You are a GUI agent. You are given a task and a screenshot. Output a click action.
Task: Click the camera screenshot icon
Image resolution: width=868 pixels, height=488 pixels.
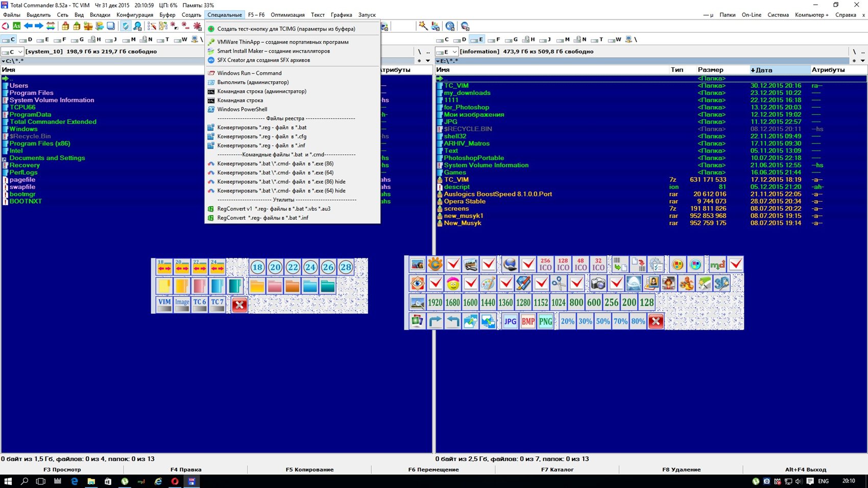tap(598, 283)
